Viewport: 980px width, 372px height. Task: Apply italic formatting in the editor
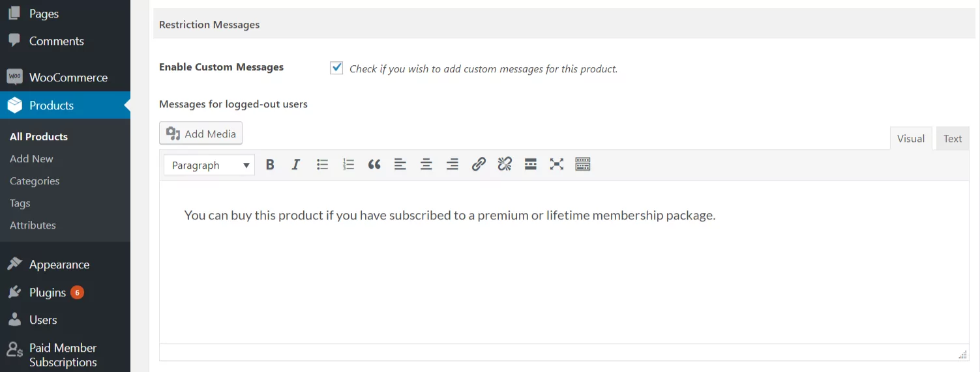coord(296,165)
